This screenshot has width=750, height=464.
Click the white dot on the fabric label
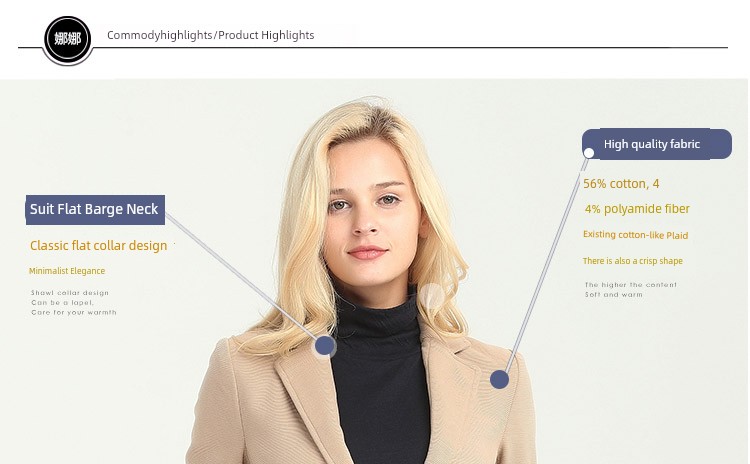coord(589,153)
